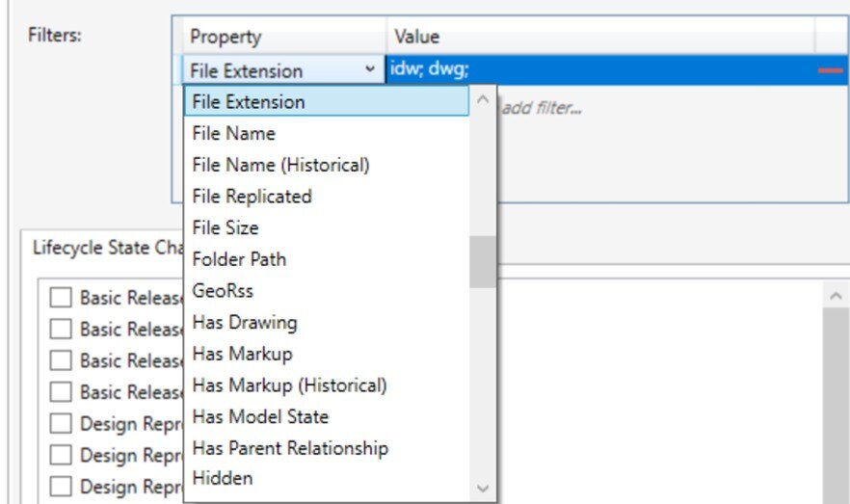Toggle the last Basic Release checkbox
The height and width of the screenshot is (504, 850).
[x=61, y=392]
